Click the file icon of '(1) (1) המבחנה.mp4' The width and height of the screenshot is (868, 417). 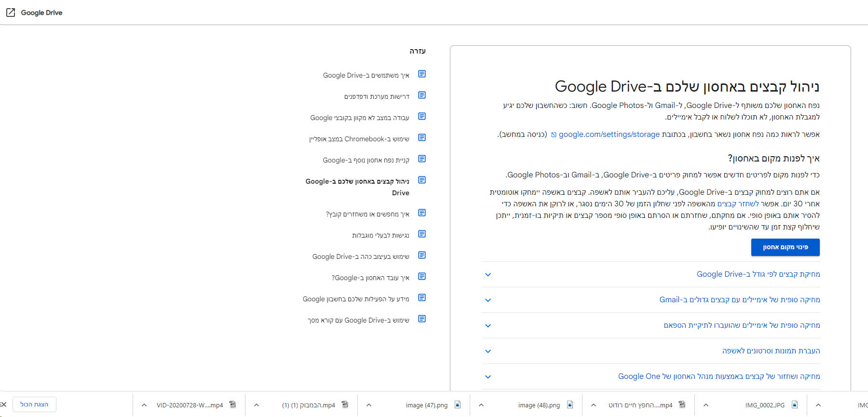(345, 404)
